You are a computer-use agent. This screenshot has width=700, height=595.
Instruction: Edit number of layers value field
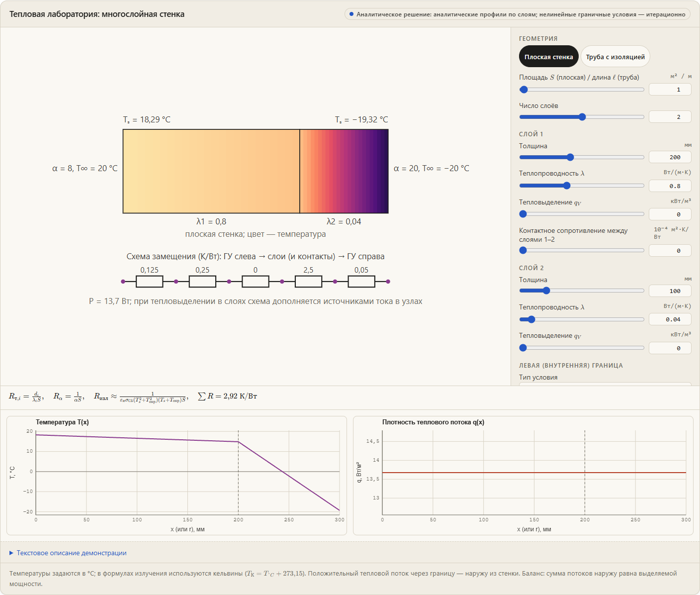[x=670, y=117]
